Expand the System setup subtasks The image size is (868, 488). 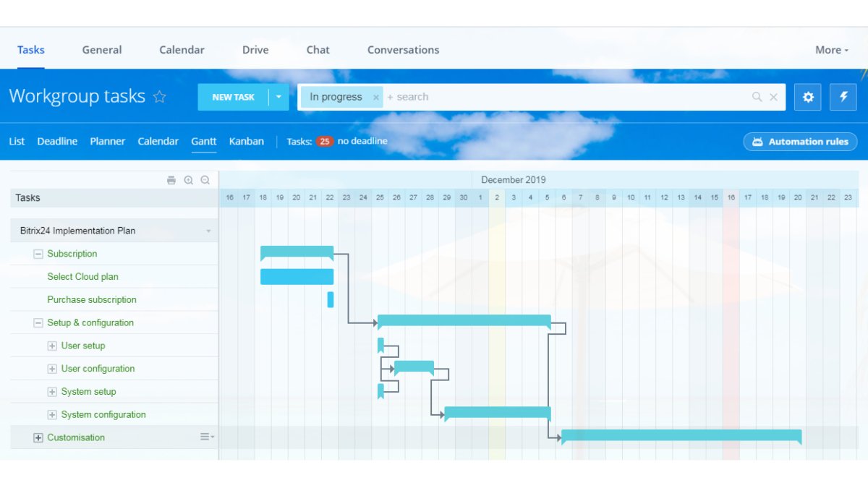pos(52,392)
